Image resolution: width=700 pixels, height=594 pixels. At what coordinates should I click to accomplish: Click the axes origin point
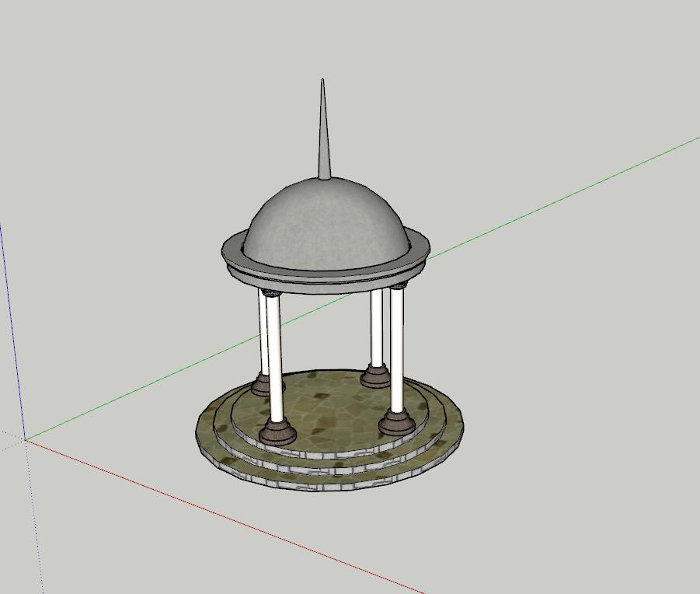coord(26,440)
